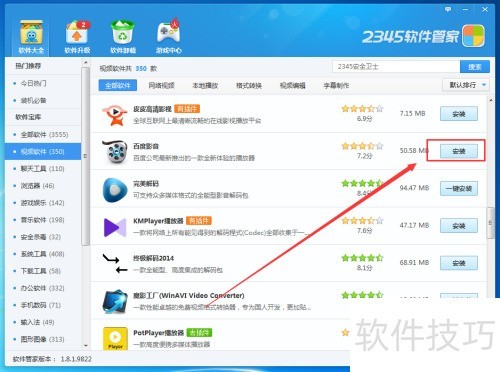Click the sidebar scrollbar thumb
Screen dimensions: 500x372
(86, 156)
